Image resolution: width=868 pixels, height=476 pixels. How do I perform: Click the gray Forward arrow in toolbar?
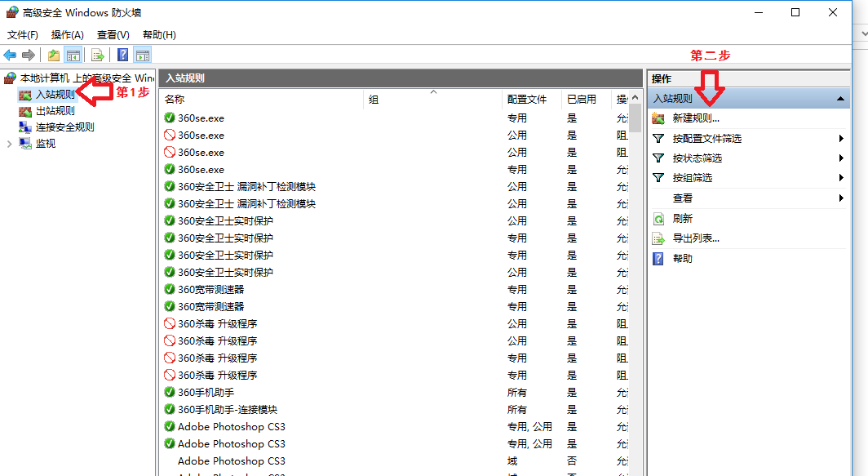(29, 55)
